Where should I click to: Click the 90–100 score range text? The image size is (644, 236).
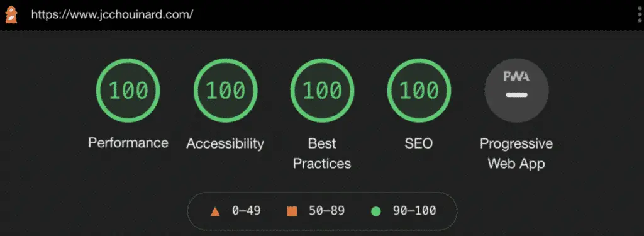(x=414, y=211)
